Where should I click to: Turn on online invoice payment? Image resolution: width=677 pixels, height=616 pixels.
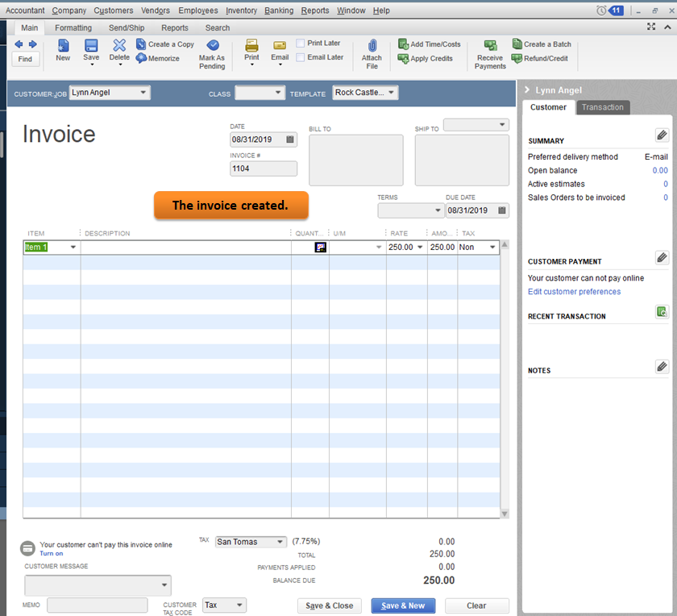click(52, 554)
